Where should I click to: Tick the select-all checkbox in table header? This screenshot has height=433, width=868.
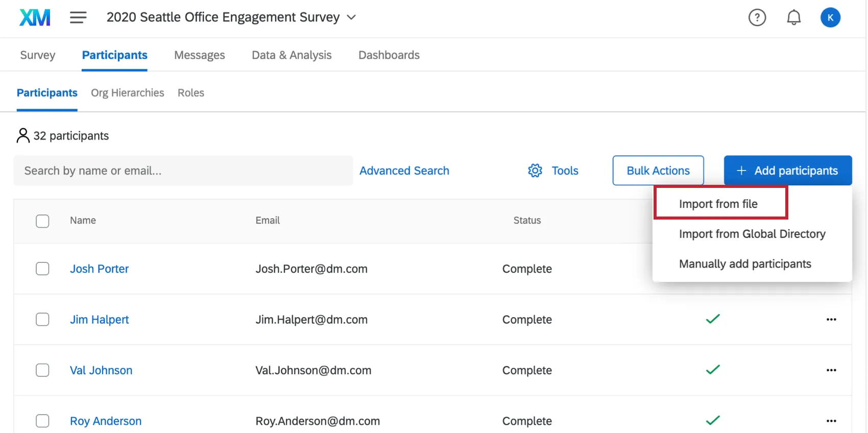(x=42, y=221)
